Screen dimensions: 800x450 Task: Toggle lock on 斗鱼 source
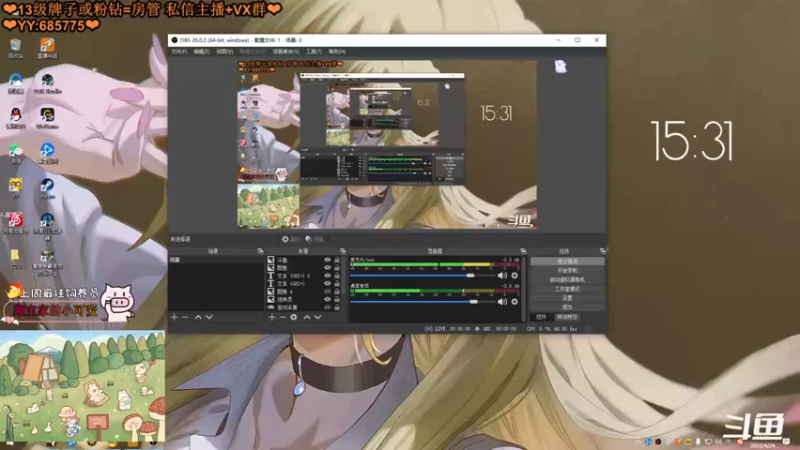337,260
